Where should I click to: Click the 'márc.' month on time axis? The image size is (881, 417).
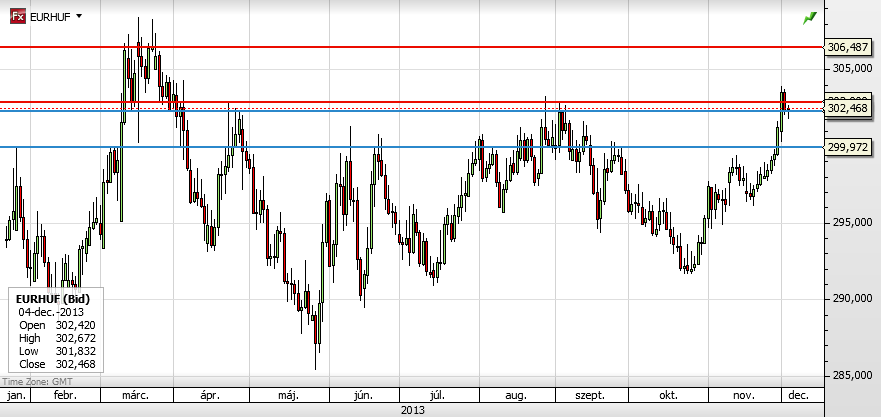point(135,395)
